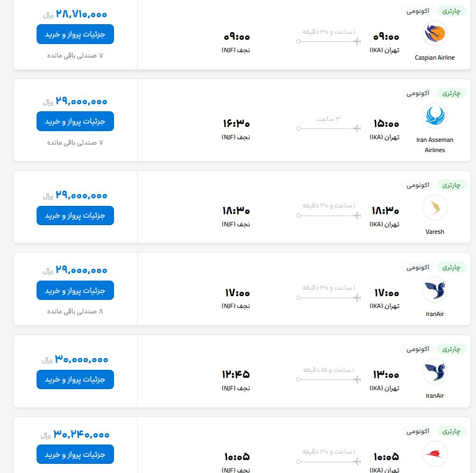The width and height of the screenshot is (476, 473).
Task: Click the airplane icon on the Varesh flight route
Action: [357, 216]
